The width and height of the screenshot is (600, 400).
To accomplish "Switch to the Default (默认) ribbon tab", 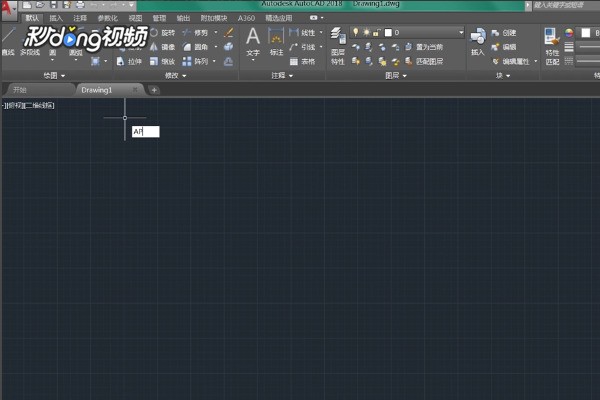I will (32, 18).
